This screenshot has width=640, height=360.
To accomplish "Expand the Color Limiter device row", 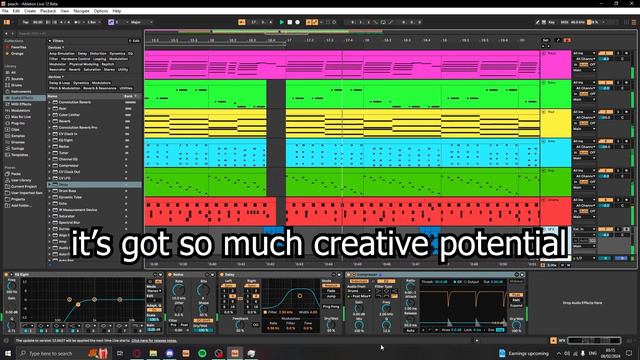I will click(x=50, y=115).
